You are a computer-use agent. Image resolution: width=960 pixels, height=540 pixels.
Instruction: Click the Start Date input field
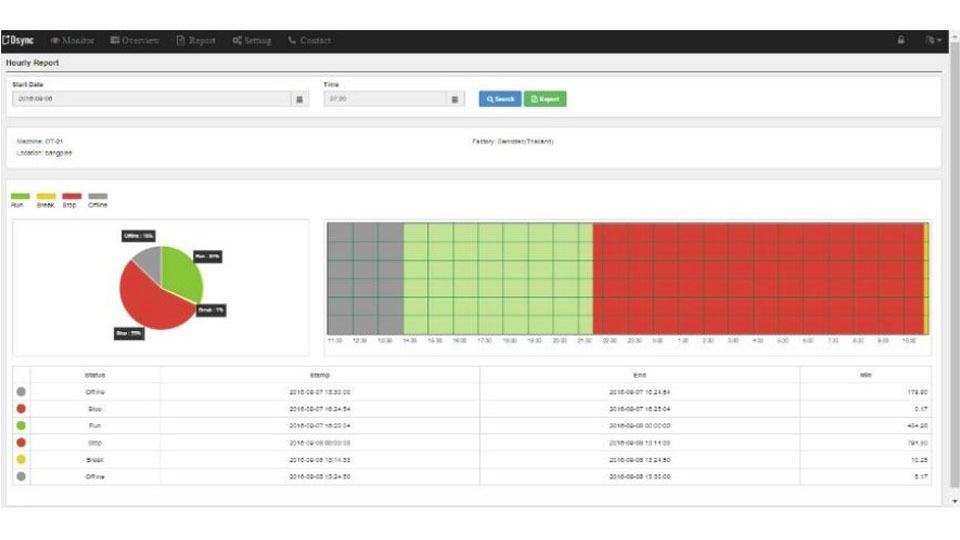point(150,100)
